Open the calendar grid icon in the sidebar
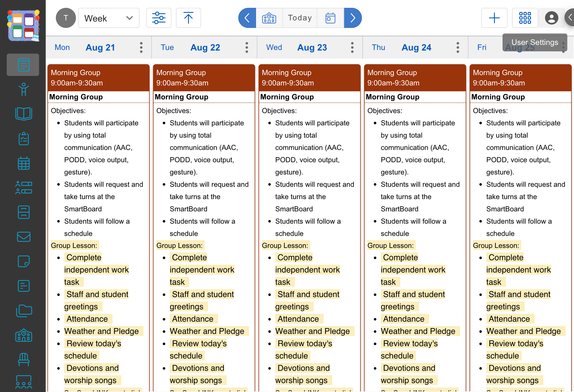The image size is (574, 392). [23, 163]
